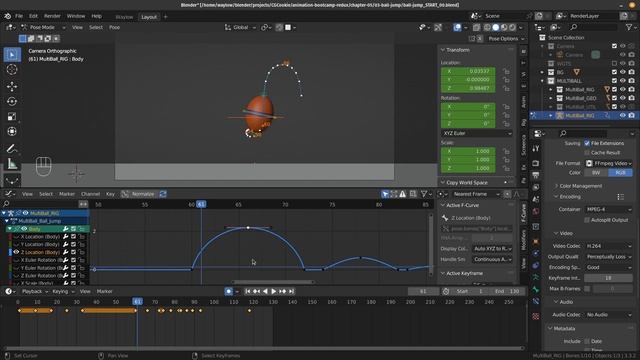Viewport: 640px width, 360px height.
Task: Click the End frame field
Action: click(x=508, y=291)
